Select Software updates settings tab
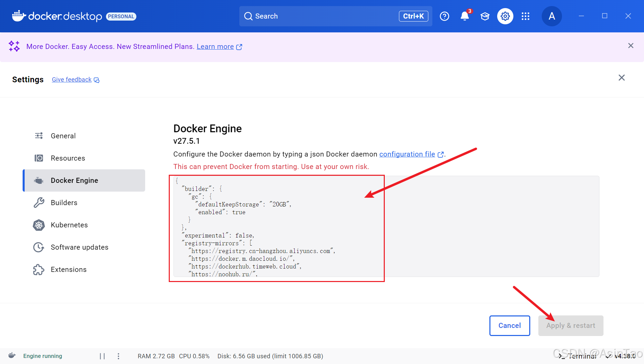The width and height of the screenshot is (644, 364). coord(84,247)
